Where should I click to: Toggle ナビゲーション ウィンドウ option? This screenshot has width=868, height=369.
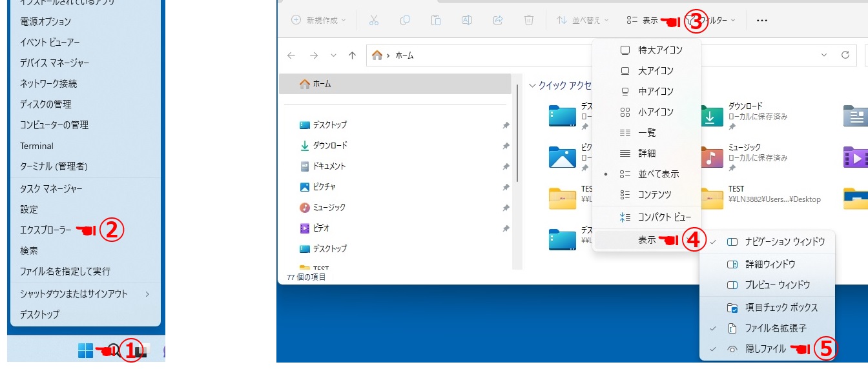coord(768,242)
